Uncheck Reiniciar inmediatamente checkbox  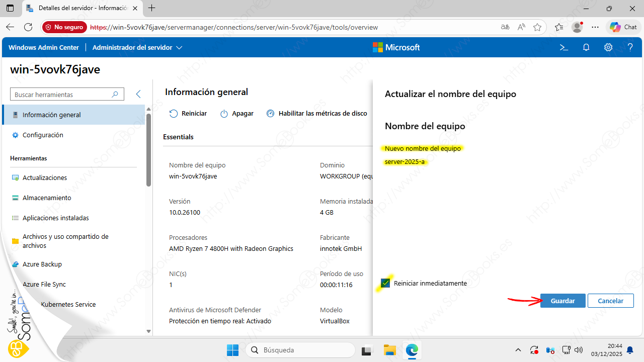386,283
